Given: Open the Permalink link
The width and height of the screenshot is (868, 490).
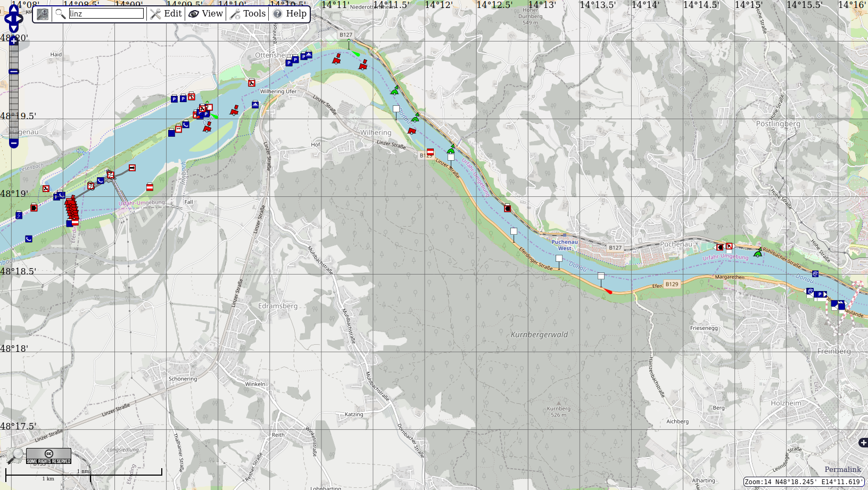Looking at the screenshot, I should click(x=842, y=469).
